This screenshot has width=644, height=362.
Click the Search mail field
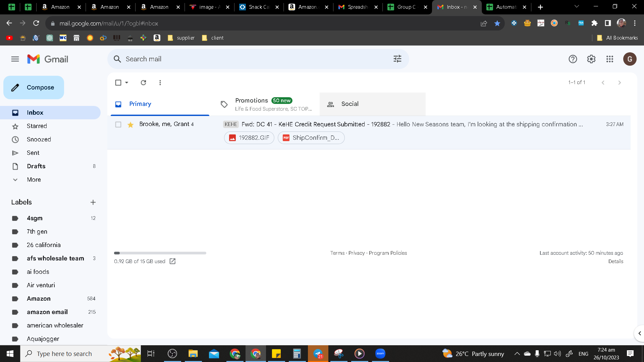pyautogui.click(x=258, y=59)
